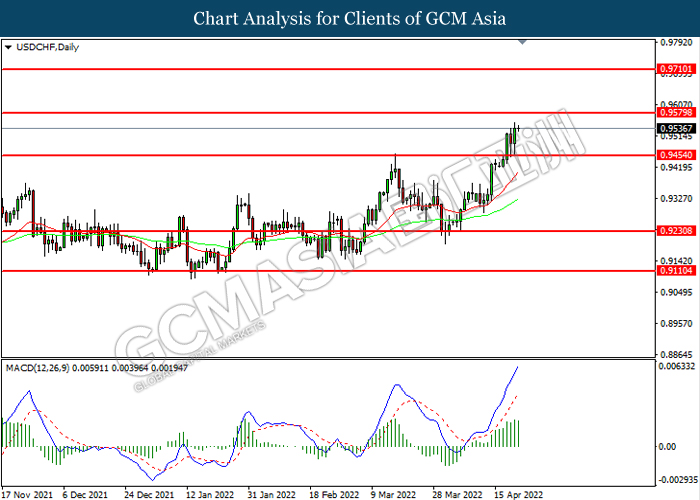This screenshot has width=700, height=500.
Task: Click the 18 Feb 2022 date label
Action: coord(334,495)
